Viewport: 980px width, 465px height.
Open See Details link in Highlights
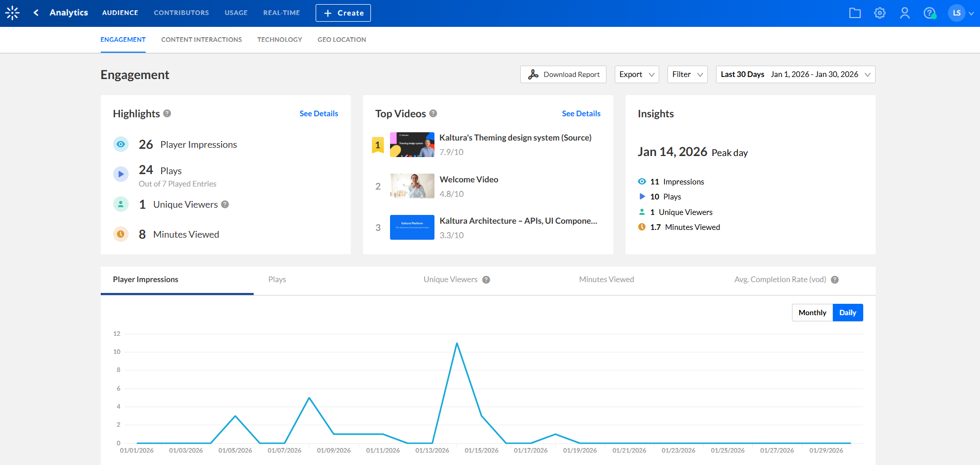(319, 114)
